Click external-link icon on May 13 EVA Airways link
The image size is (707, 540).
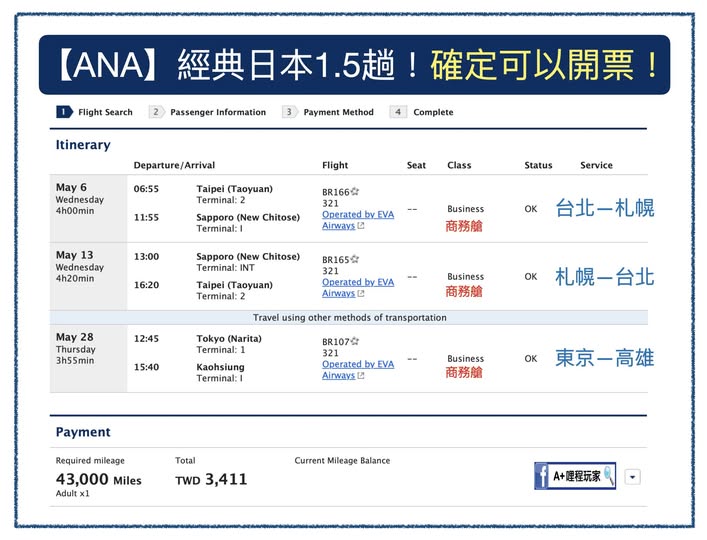pyautogui.click(x=361, y=294)
